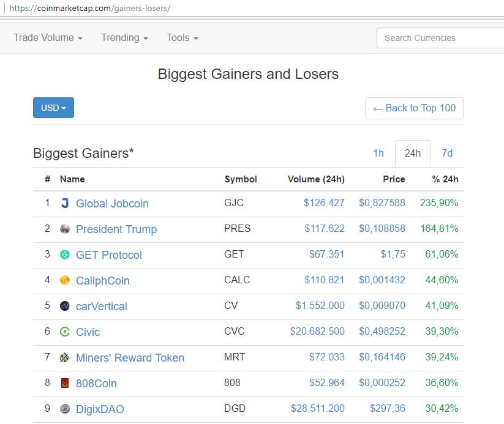
Task: Click the Biggest Gainers* section heading
Action: coord(83,153)
